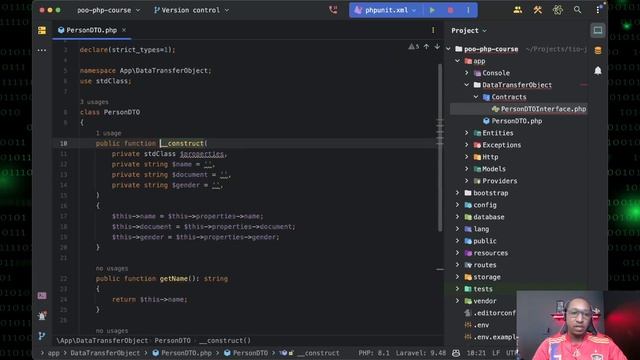Open the Version control dropdown
This screenshot has height=360, width=640.
(x=191, y=10)
